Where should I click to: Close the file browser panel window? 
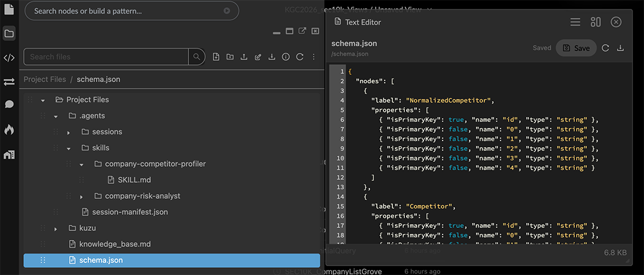click(x=315, y=31)
